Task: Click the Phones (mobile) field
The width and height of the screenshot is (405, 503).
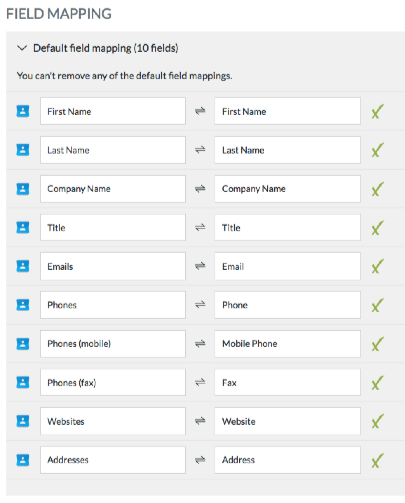Action: tap(113, 344)
